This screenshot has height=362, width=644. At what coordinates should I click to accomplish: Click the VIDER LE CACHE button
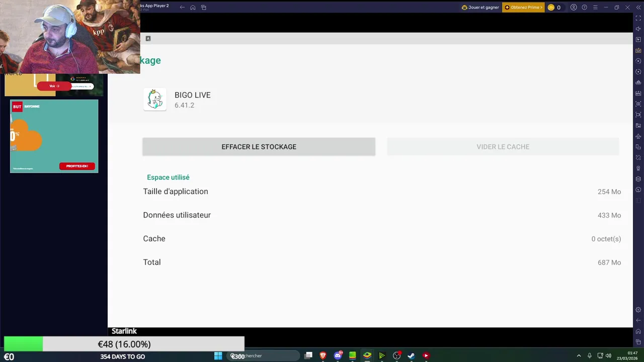pos(503,147)
